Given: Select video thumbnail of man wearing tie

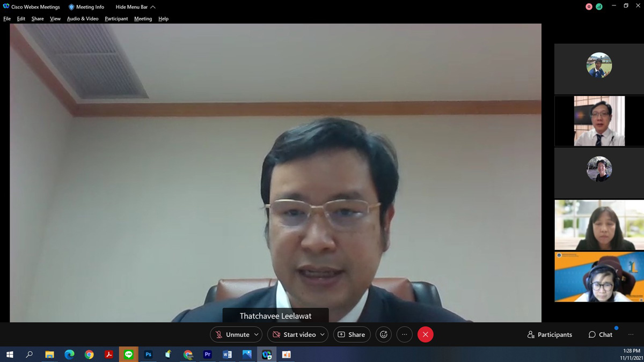Looking at the screenshot, I should coord(599,121).
